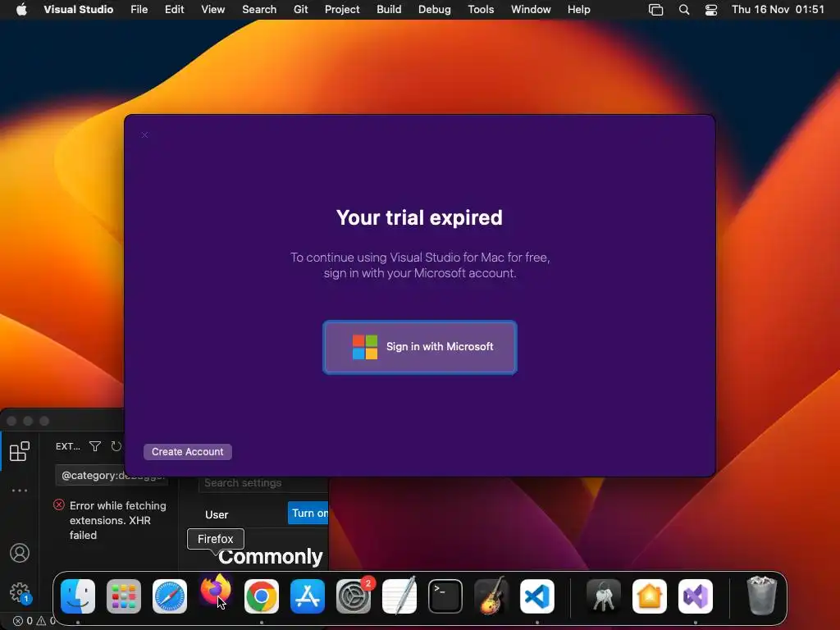
Task: Open the Manage gear in VS Code
Action: click(20, 593)
